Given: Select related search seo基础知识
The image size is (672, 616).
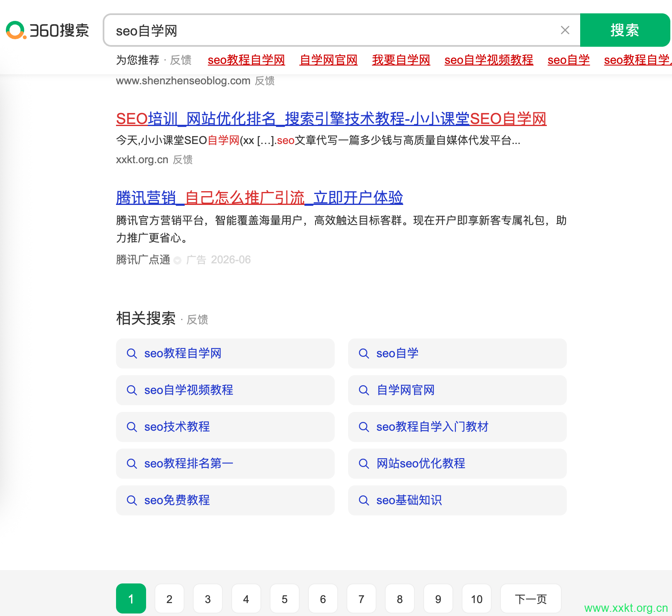Looking at the screenshot, I should tap(457, 500).
